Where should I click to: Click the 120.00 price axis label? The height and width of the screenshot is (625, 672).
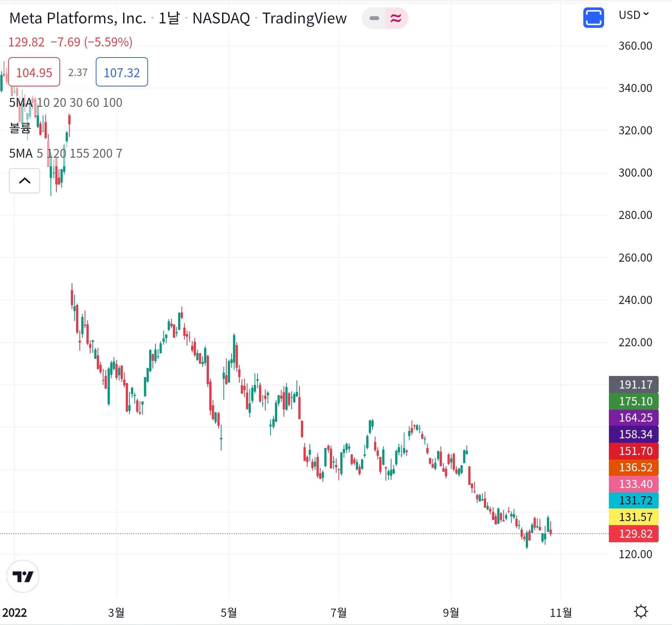click(x=635, y=554)
